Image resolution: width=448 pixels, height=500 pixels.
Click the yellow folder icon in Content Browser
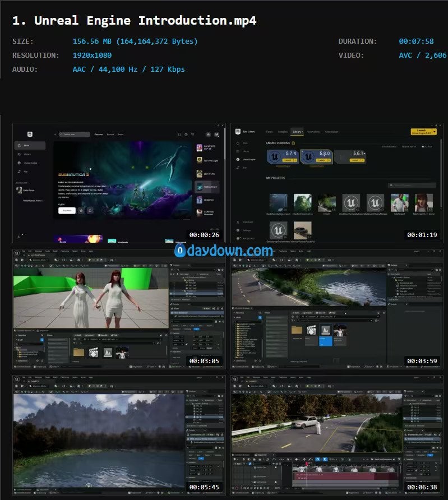click(x=297, y=330)
